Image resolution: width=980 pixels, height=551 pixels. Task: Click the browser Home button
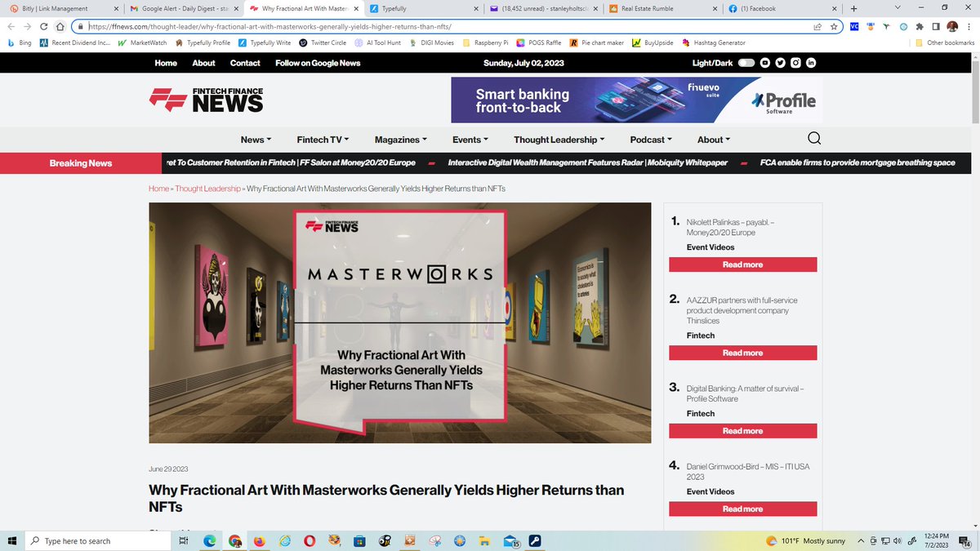tap(60, 26)
